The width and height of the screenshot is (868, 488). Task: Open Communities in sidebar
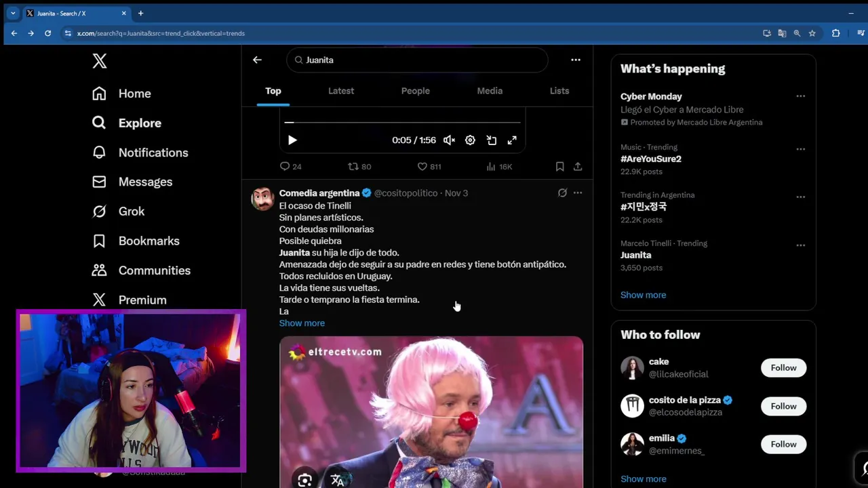point(141,270)
